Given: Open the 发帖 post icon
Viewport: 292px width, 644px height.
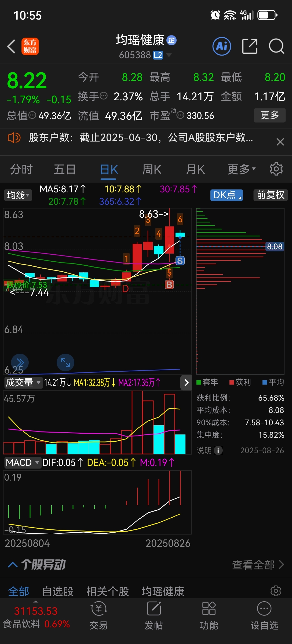Looking at the screenshot, I should tap(154, 616).
